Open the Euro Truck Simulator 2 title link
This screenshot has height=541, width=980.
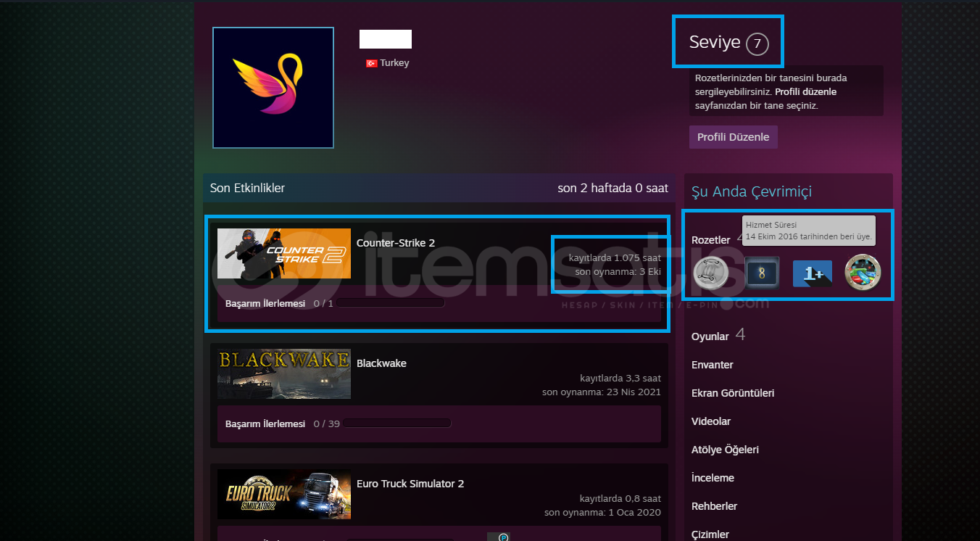point(410,484)
